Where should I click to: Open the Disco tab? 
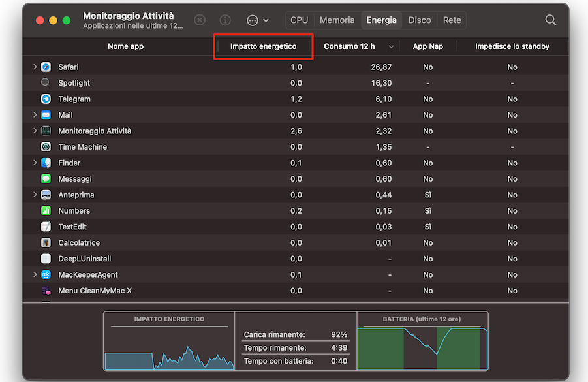click(420, 20)
